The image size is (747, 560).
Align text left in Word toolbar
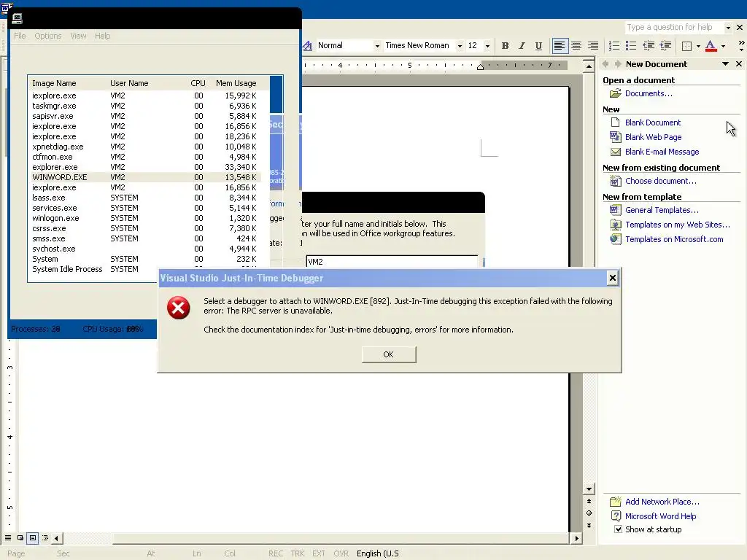[560, 46]
